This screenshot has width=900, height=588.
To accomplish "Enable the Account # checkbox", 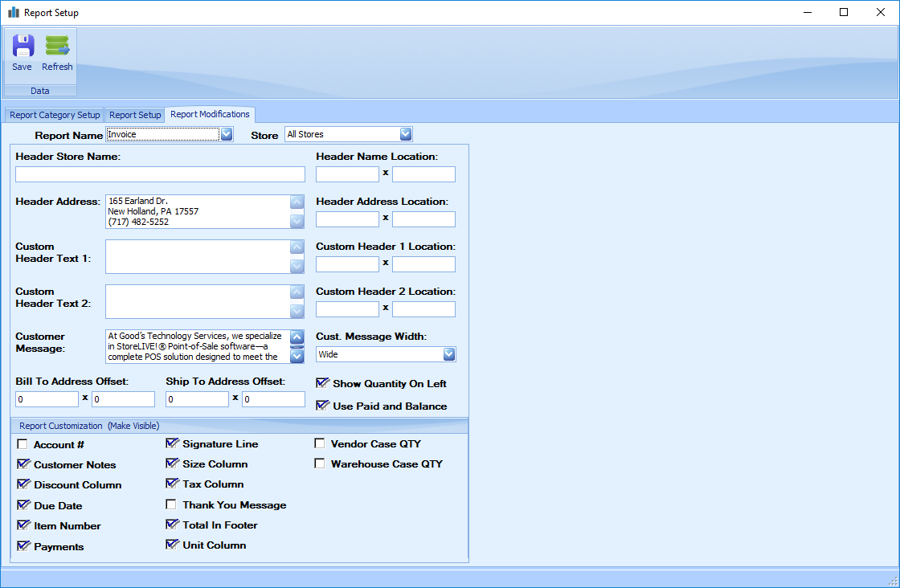I will (22, 444).
